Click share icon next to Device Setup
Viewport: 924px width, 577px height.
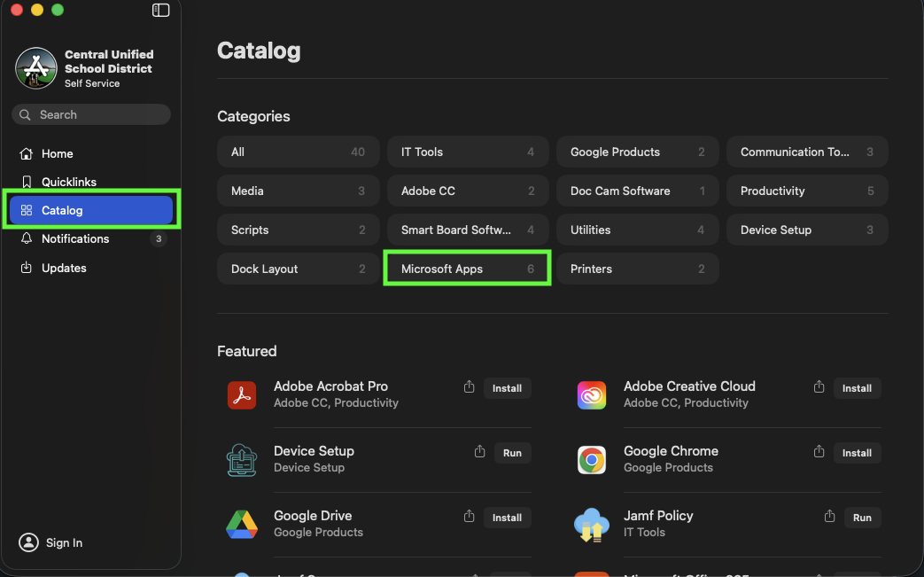point(479,451)
